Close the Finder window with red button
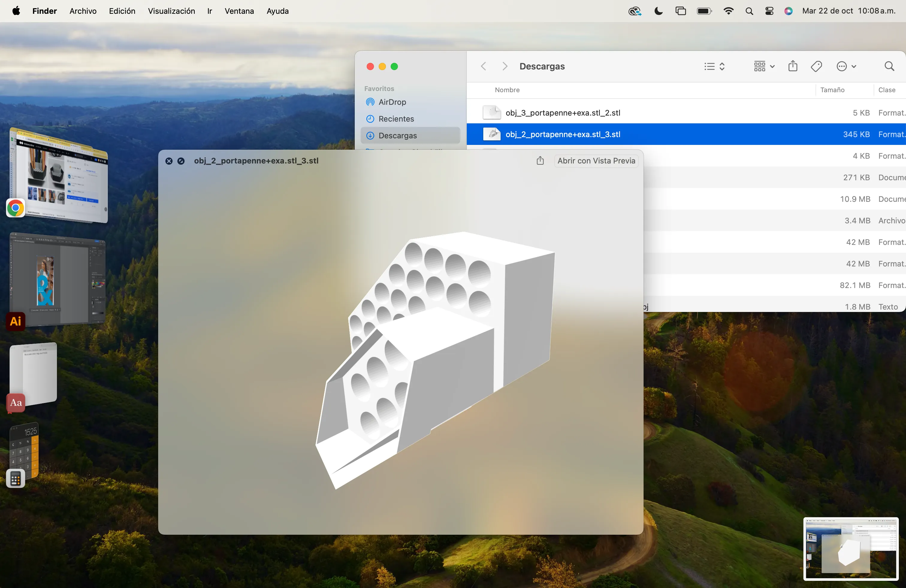 coord(370,66)
